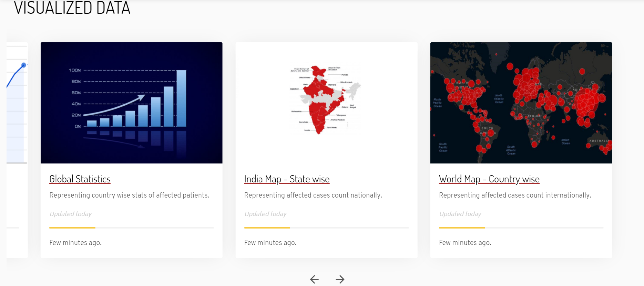The image size is (644, 286).
Task: Click the bar chart thumbnail for Global Statistics
Action: [x=131, y=103]
